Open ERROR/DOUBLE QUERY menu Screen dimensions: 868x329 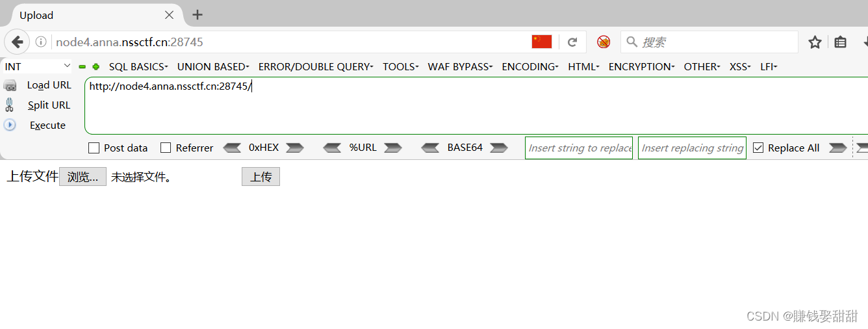point(316,66)
